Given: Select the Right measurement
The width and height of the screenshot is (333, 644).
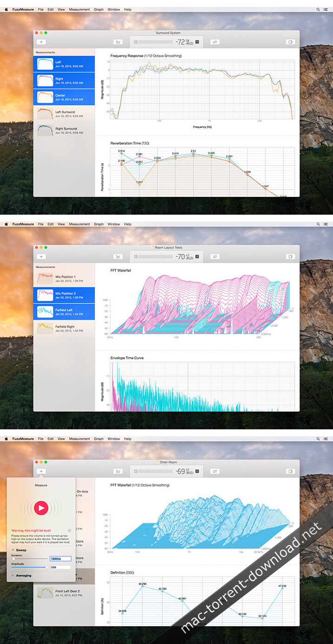Looking at the screenshot, I should click(64, 81).
